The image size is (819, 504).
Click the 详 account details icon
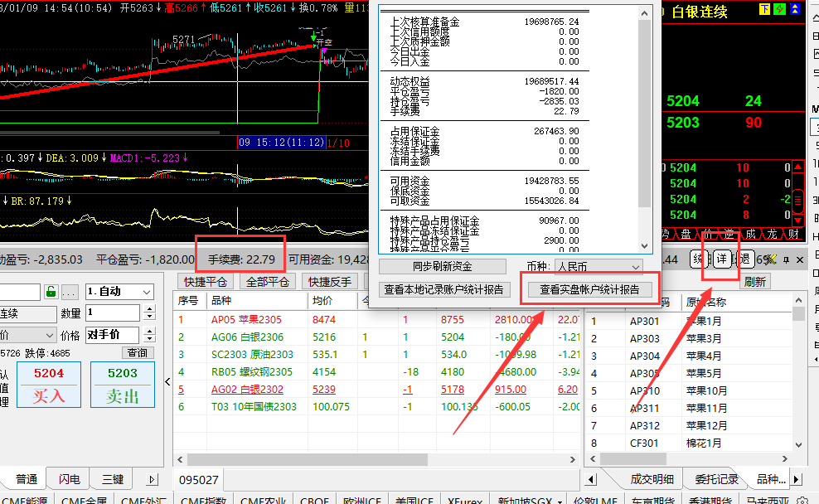pos(722,259)
